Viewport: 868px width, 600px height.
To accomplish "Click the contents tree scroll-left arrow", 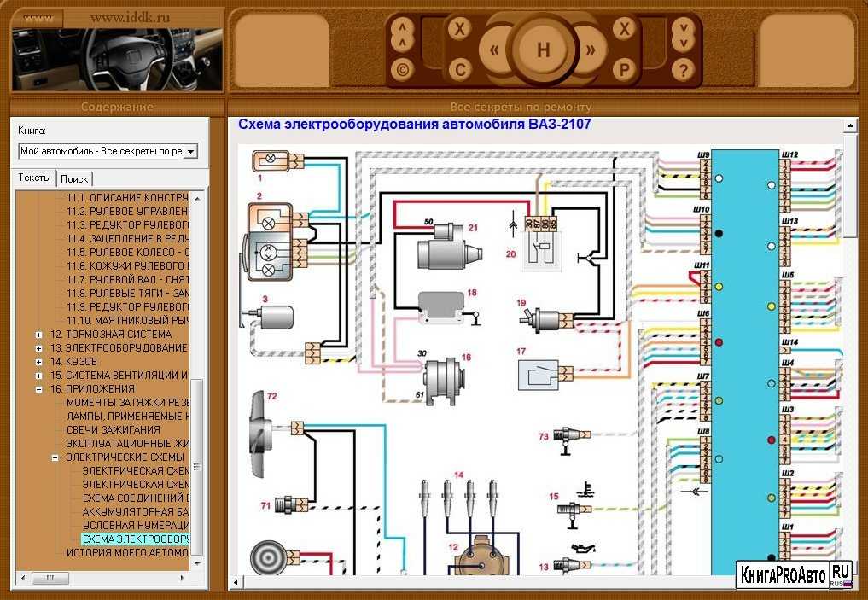I will point(22,578).
